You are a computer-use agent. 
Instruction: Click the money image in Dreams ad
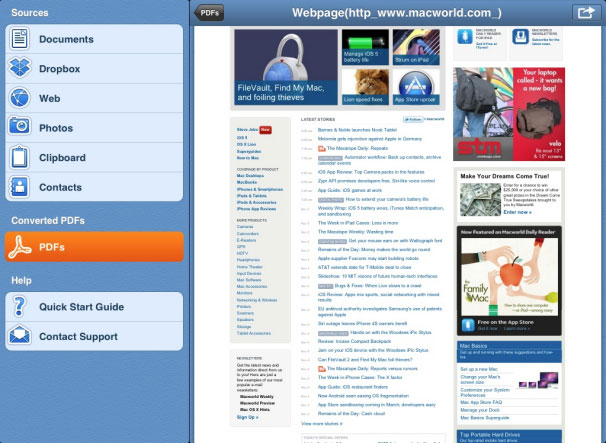pyautogui.click(x=480, y=199)
